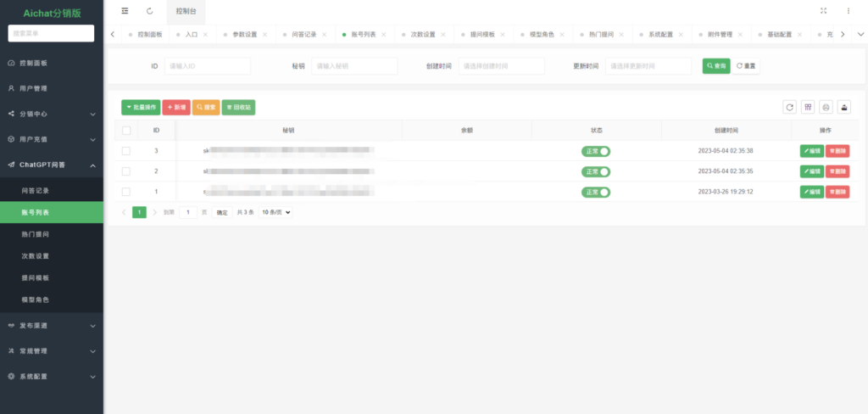Viewport: 868px width, 414px height.
Task: Click the 重置 reset button
Action: click(x=746, y=66)
